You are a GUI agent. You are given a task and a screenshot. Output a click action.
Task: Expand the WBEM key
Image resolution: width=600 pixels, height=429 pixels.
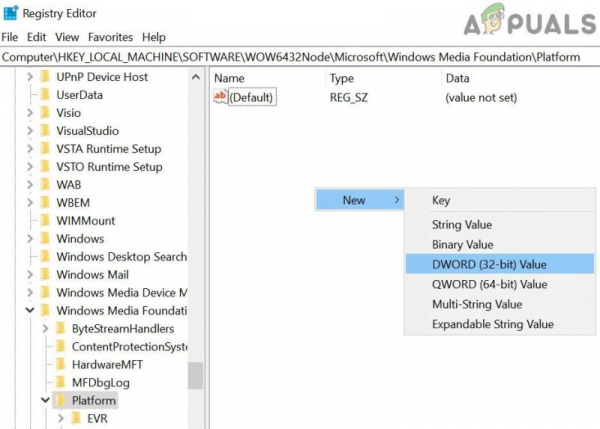pyautogui.click(x=30, y=203)
